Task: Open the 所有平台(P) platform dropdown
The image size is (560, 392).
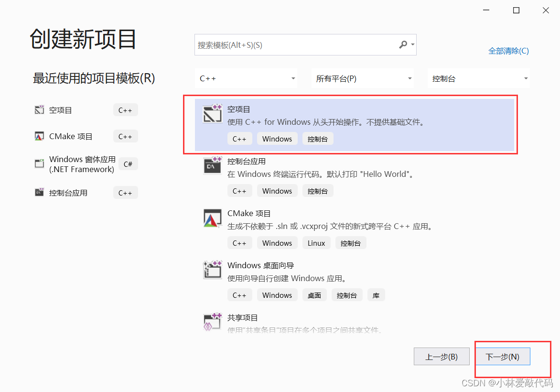Action: (363, 78)
